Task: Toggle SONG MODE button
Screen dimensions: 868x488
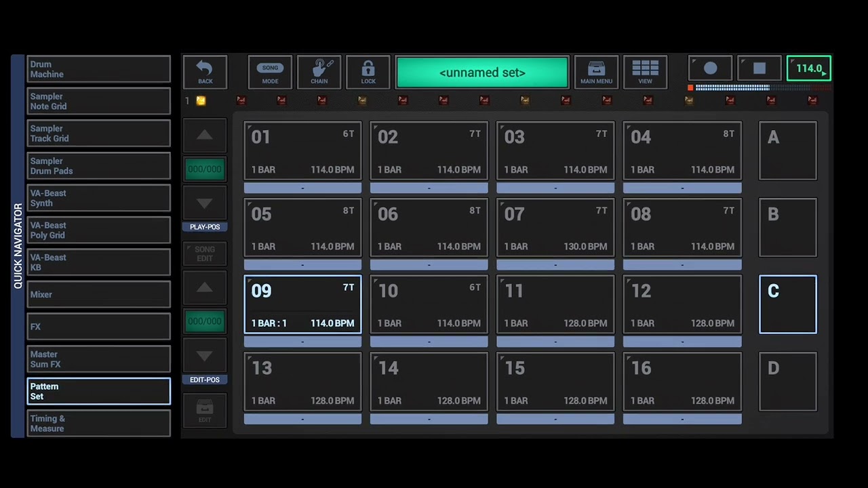Action: click(x=270, y=72)
